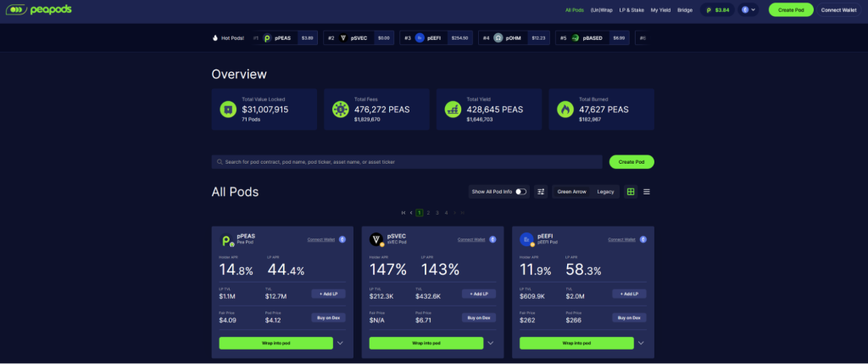Click Wrap into pod on pPEAS card
Viewport: 868px width, 364px height.
click(275, 343)
